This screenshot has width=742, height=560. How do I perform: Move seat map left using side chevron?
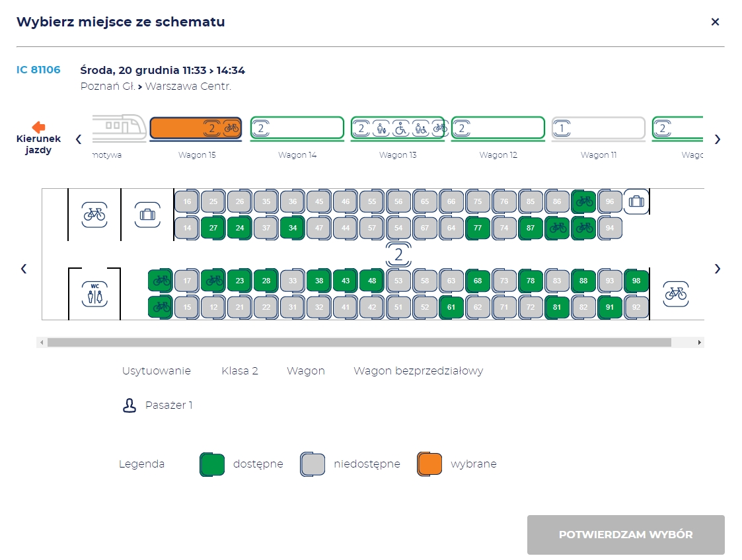[24, 269]
